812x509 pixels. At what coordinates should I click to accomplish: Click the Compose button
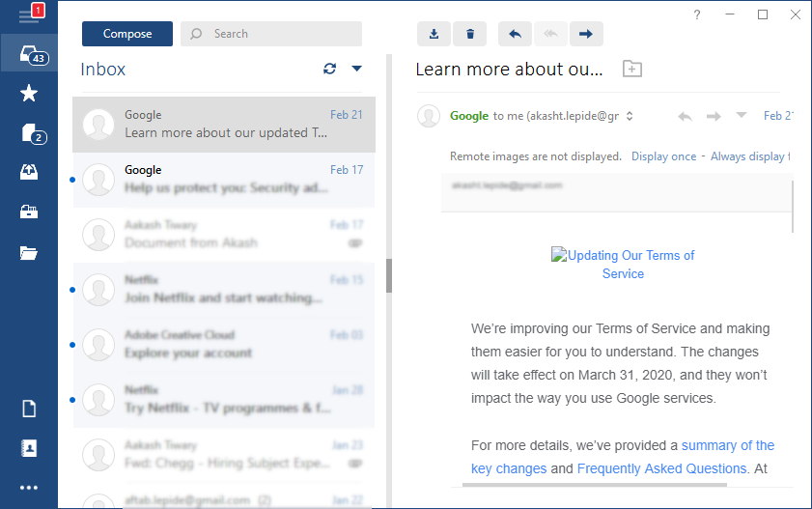(127, 34)
